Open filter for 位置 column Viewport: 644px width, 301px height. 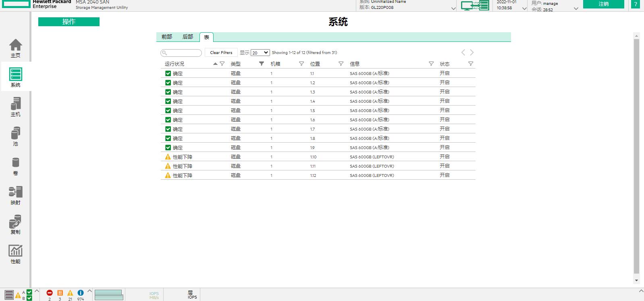[x=341, y=64]
